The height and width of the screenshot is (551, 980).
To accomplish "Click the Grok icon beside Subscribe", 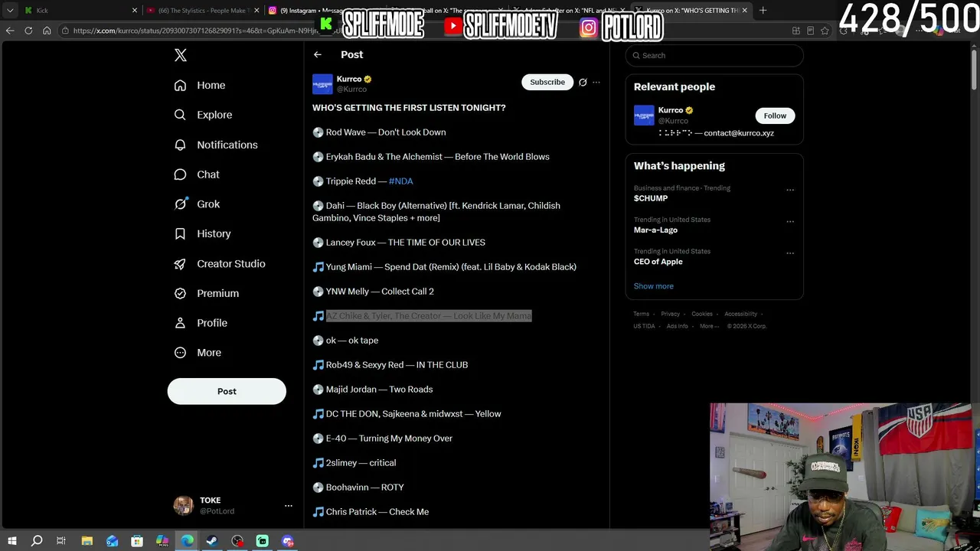I will 583,82.
